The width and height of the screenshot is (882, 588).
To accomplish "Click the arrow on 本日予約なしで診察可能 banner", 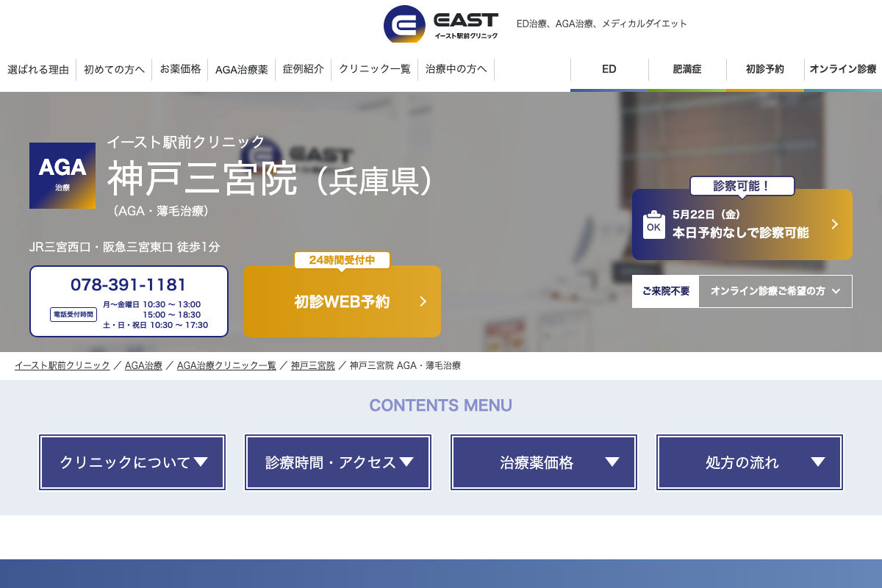I will [835, 224].
